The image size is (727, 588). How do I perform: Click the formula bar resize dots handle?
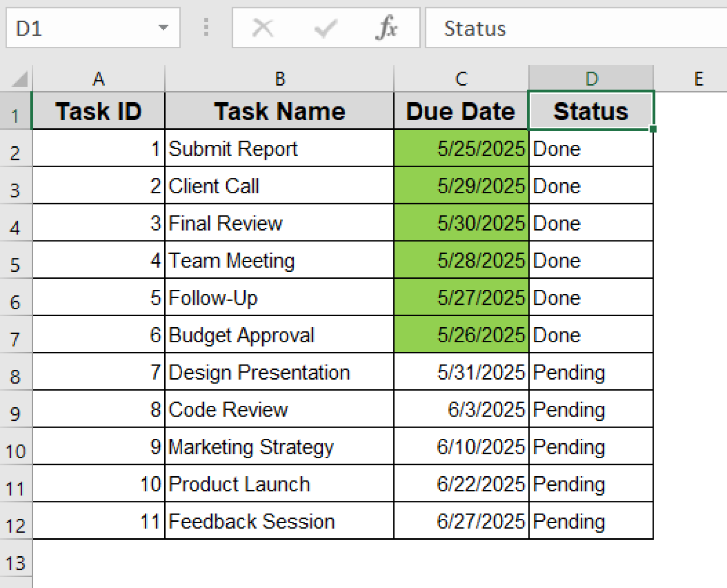point(206,27)
